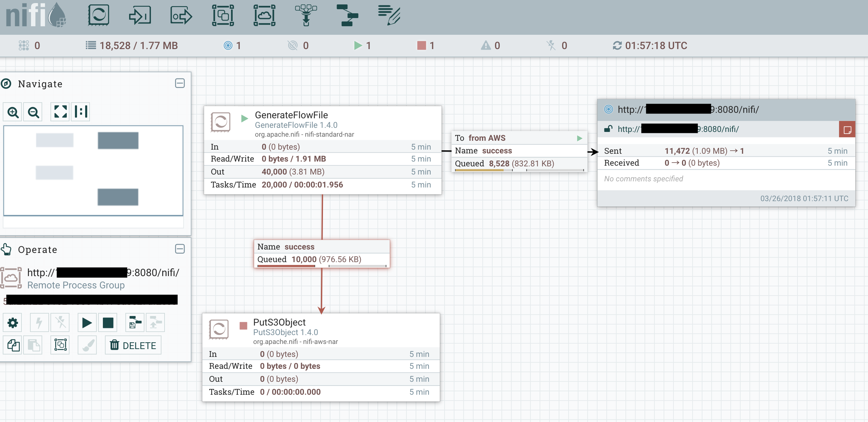868x422 pixels.
Task: Select the Output Port toolbar icon
Action: click(x=181, y=15)
